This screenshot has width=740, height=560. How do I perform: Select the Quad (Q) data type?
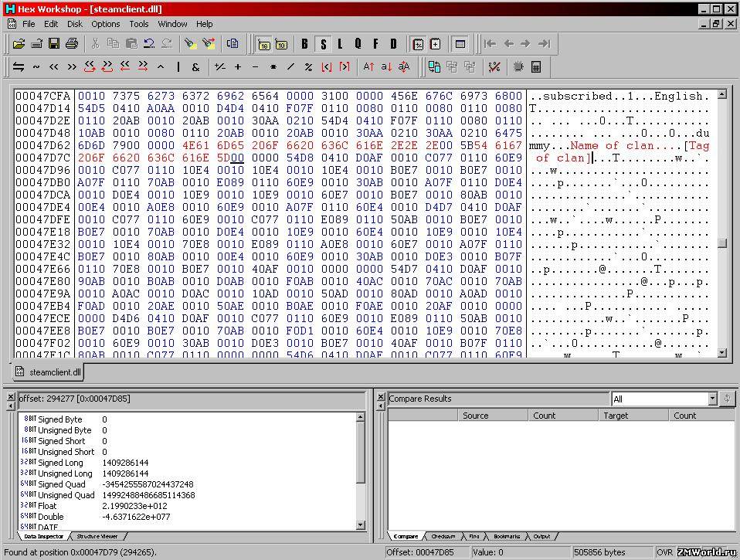[x=358, y=44]
